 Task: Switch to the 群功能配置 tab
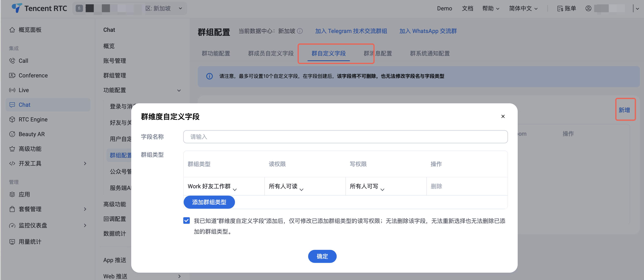point(216,53)
